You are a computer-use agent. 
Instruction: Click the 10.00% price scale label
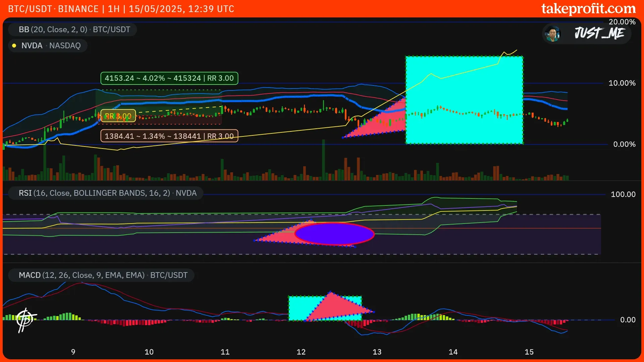coord(622,83)
